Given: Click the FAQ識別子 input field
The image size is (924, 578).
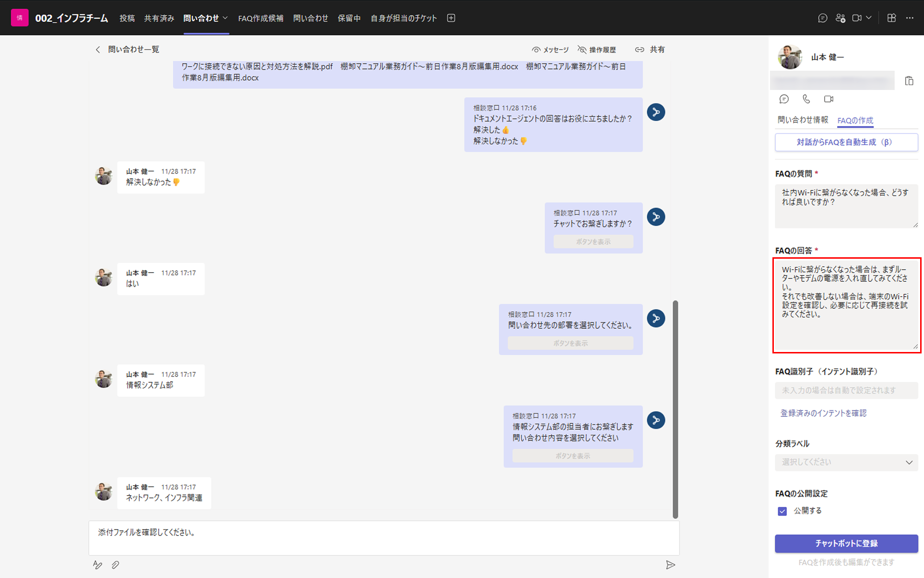Looking at the screenshot, I should pyautogui.click(x=846, y=390).
